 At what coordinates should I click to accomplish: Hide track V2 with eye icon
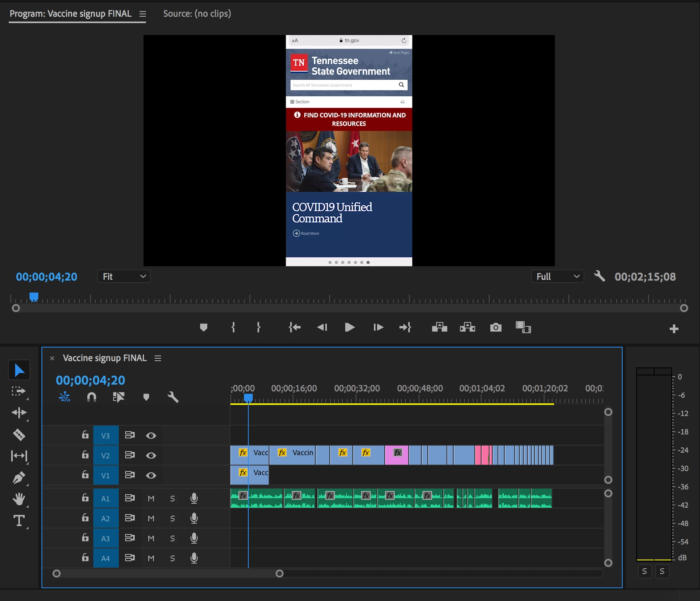[x=151, y=455]
